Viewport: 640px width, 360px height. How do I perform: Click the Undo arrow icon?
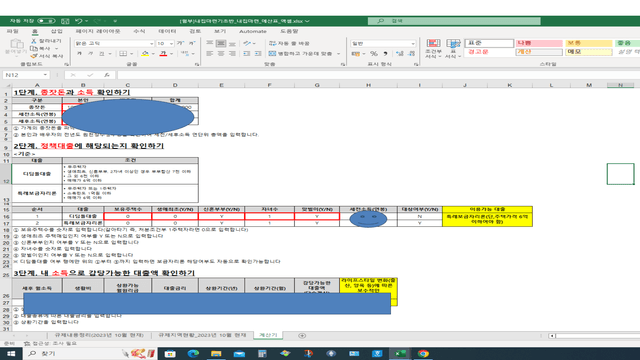tap(79, 21)
